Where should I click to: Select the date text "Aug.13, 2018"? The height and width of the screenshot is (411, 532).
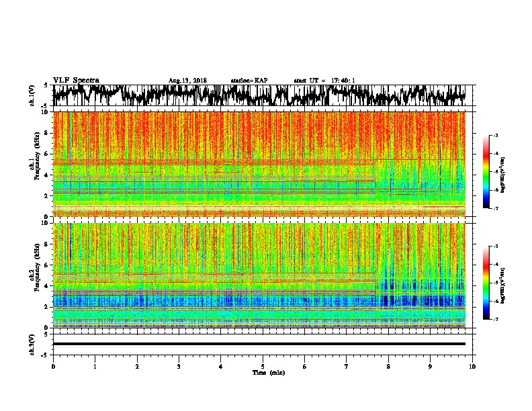187,81
